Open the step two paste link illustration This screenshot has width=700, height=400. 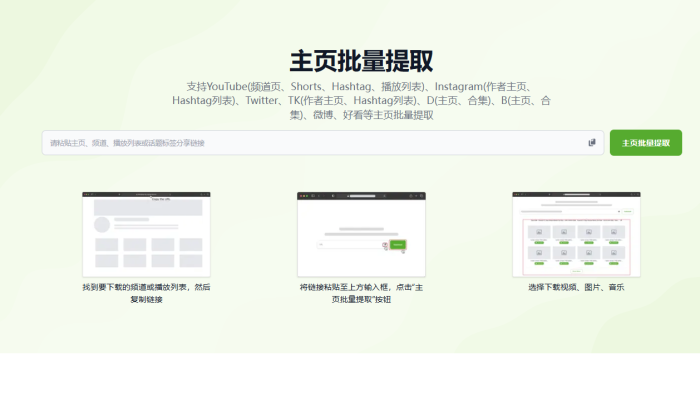[x=361, y=233]
